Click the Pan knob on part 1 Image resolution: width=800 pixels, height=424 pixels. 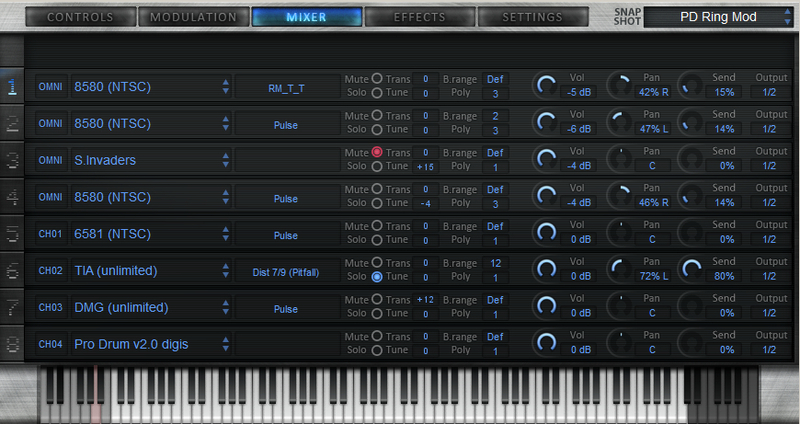click(x=620, y=86)
